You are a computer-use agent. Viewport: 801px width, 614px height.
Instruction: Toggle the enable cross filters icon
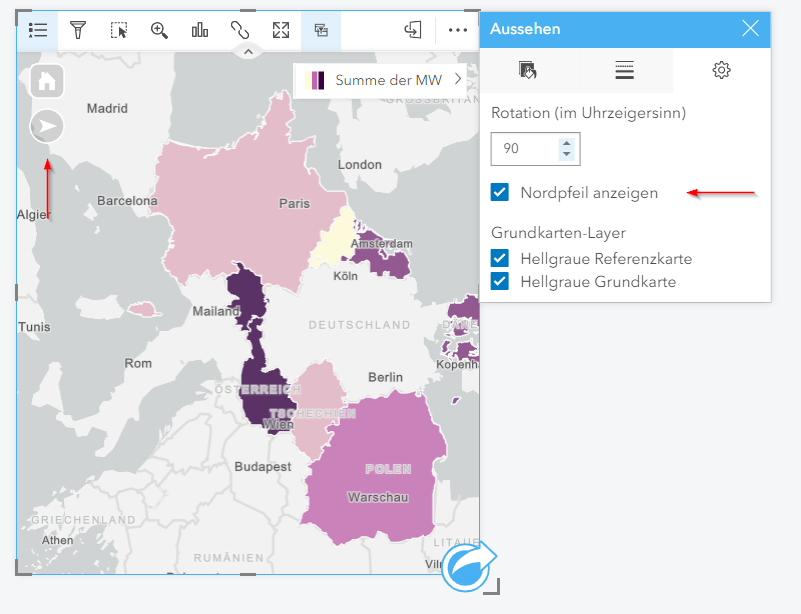pos(321,30)
